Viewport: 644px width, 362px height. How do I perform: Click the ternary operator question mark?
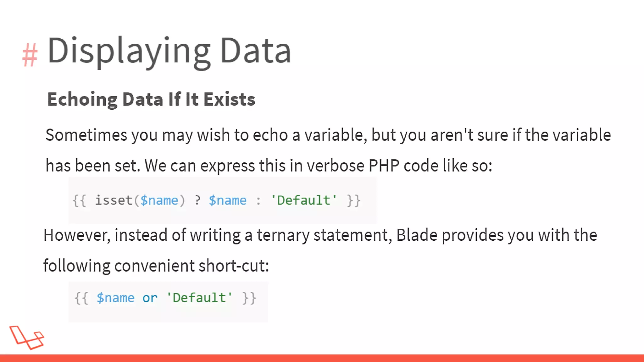(x=197, y=200)
